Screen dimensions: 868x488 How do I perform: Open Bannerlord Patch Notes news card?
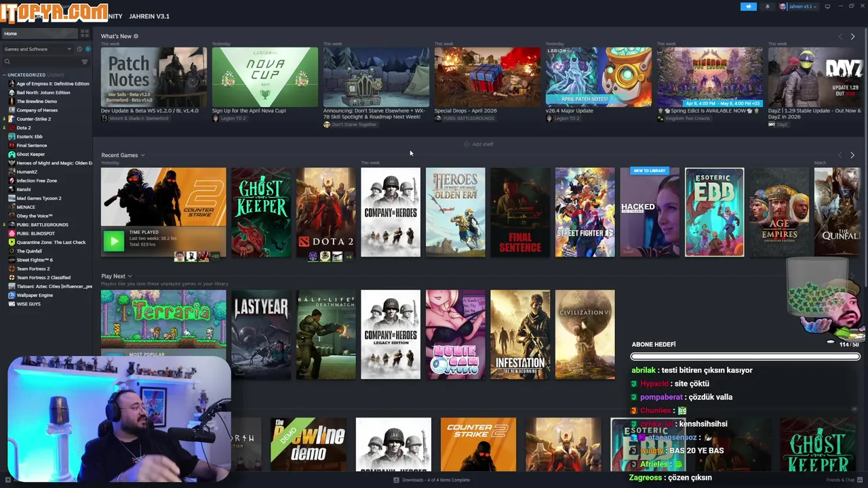(x=154, y=77)
